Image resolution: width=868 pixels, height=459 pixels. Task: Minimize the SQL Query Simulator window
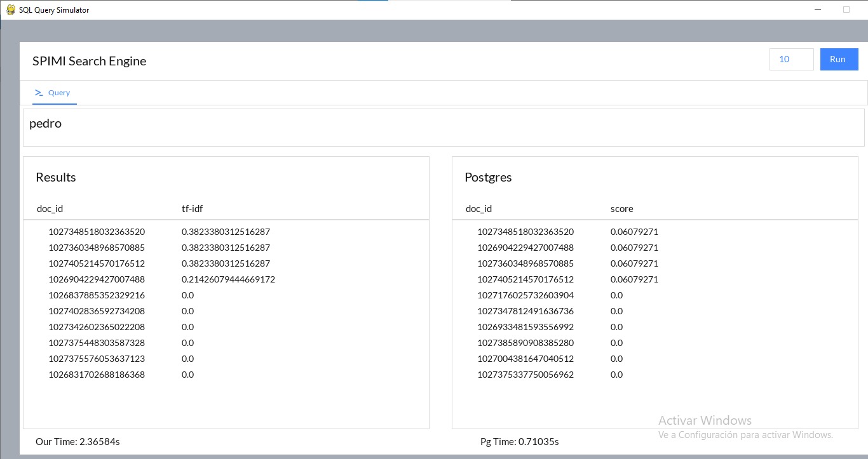817,10
